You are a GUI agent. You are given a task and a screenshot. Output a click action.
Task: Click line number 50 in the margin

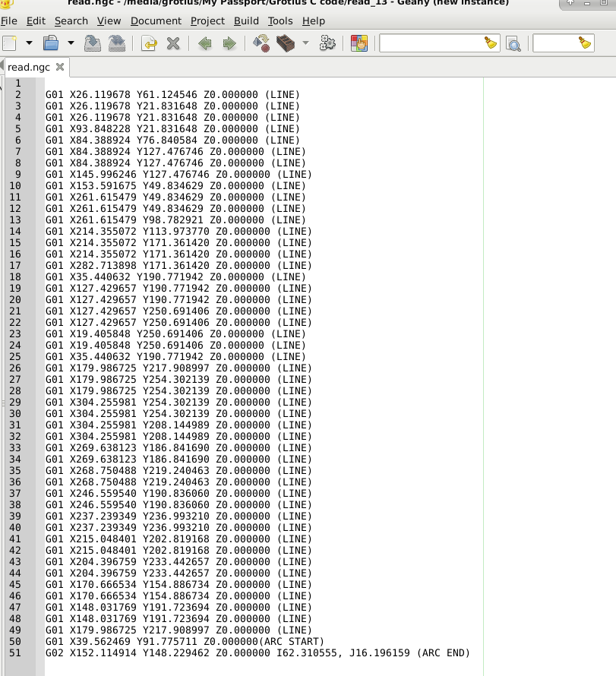click(15, 642)
